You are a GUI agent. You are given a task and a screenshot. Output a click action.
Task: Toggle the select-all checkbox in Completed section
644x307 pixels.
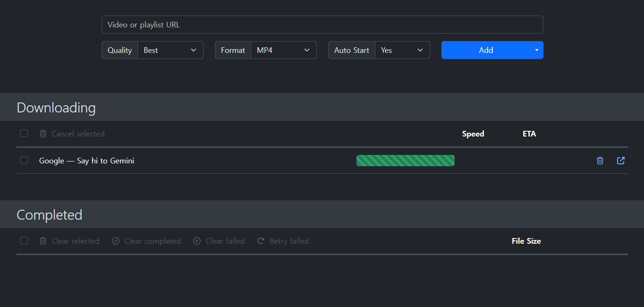[x=24, y=240]
